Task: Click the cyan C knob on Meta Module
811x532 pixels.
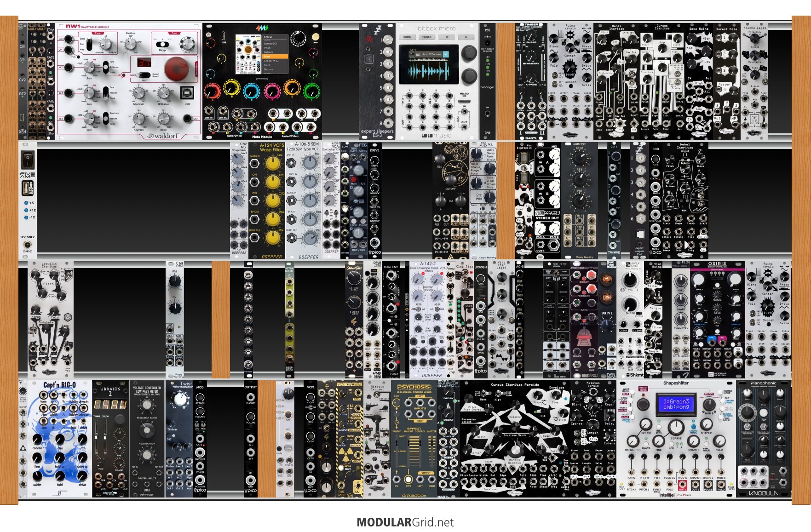Action: coord(252,91)
